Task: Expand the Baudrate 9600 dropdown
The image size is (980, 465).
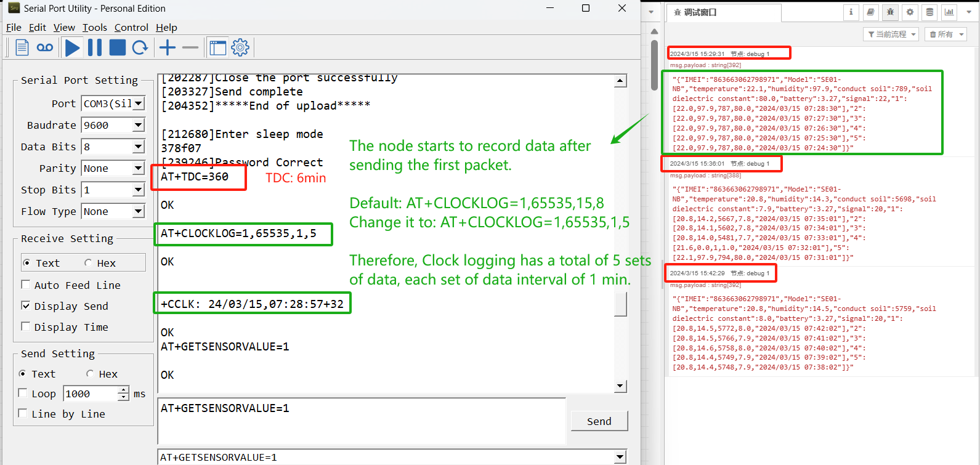Action: 139,125
